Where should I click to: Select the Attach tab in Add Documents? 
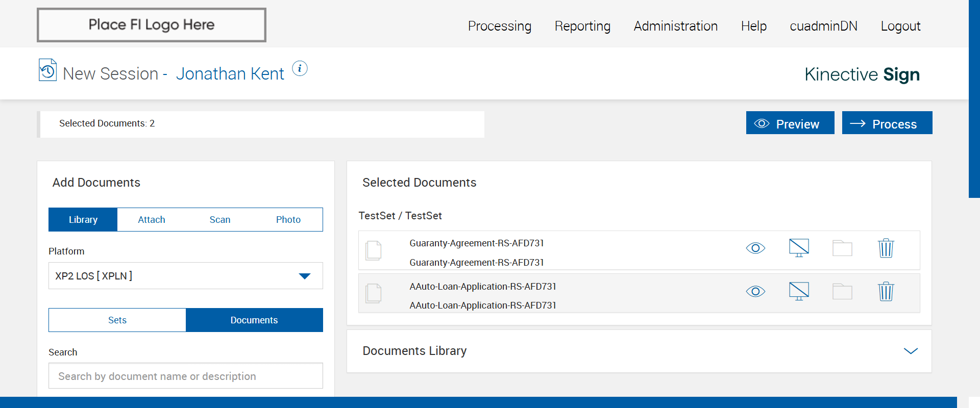[152, 220]
